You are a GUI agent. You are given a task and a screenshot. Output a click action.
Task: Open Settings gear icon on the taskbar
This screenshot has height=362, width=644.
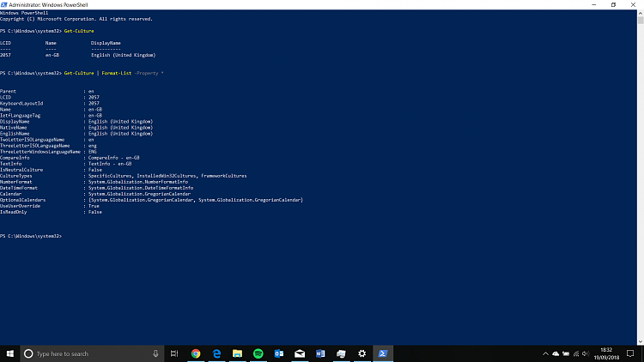pyautogui.click(x=361, y=353)
